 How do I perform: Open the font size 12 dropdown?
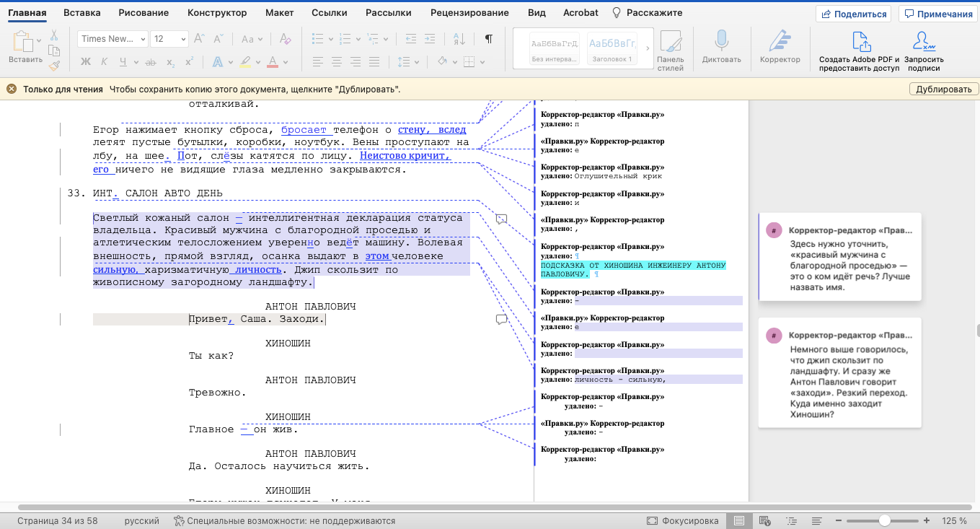tap(183, 39)
